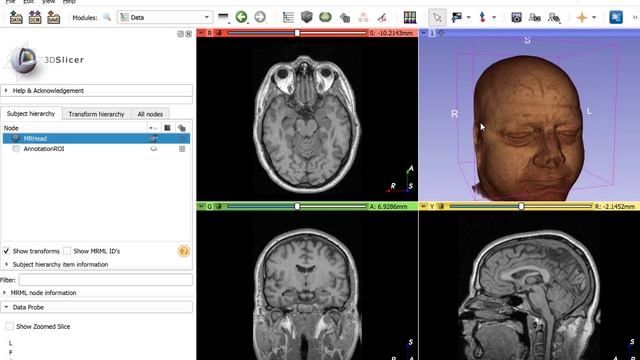Click the Save data toolbar icon
The width and height of the screenshot is (640, 360).
tap(53, 18)
